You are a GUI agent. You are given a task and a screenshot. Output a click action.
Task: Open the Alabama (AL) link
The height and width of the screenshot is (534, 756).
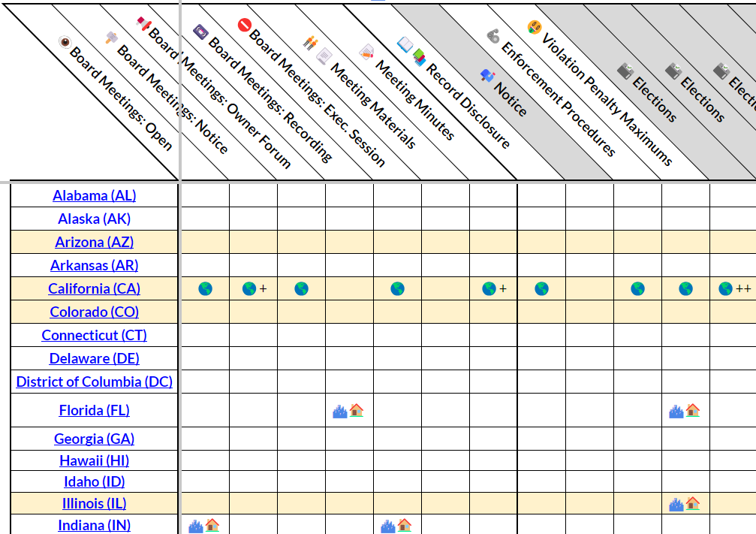pos(94,195)
